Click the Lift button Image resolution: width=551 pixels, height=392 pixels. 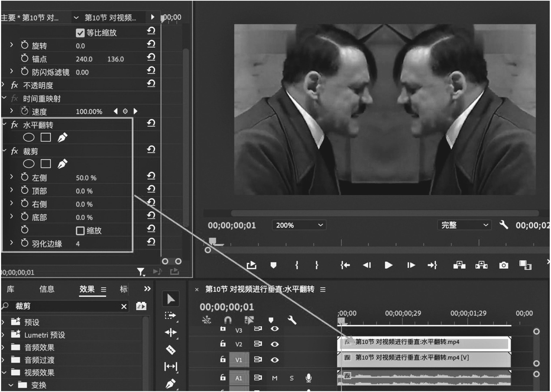click(x=460, y=265)
